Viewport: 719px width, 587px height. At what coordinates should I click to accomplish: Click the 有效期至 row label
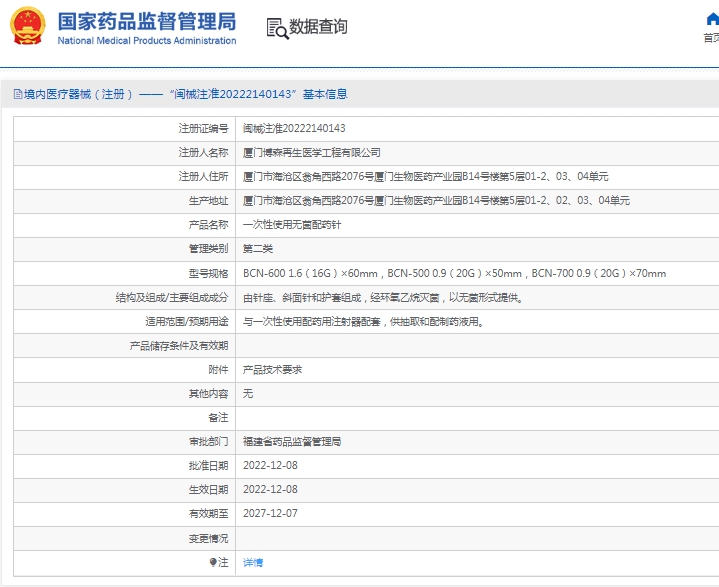point(208,514)
